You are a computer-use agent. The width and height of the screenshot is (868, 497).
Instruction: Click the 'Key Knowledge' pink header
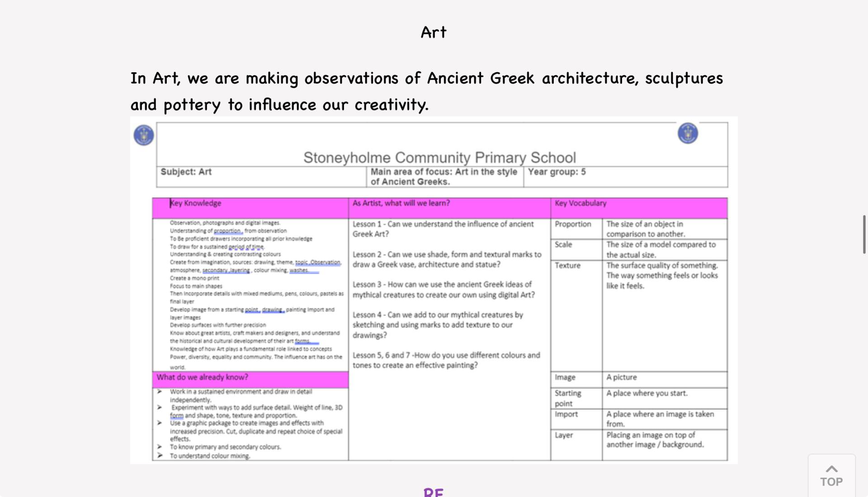point(250,208)
